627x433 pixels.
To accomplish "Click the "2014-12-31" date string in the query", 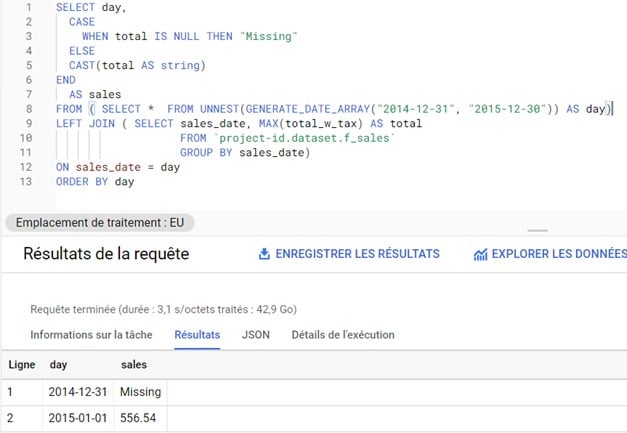I will [x=415, y=109].
